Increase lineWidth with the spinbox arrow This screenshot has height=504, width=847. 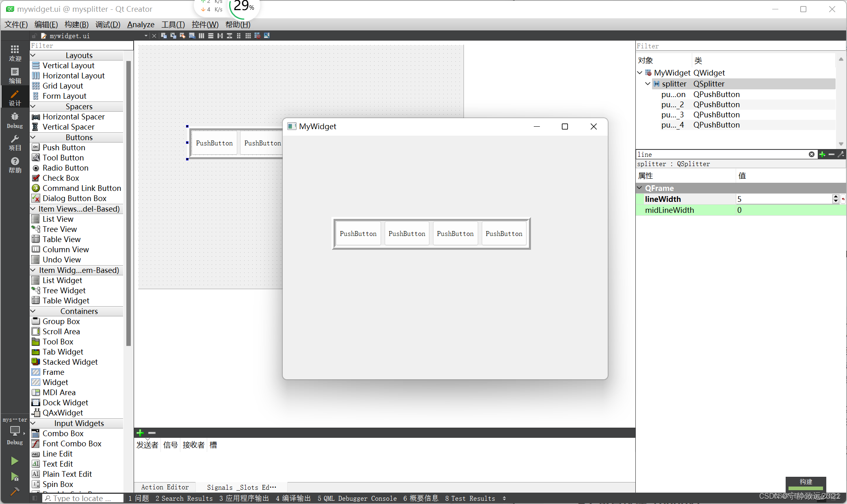(836, 197)
